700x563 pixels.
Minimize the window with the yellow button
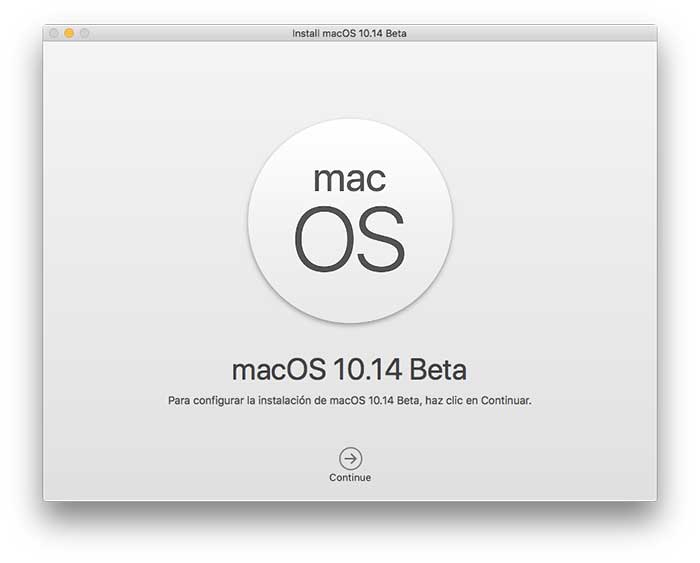69,33
